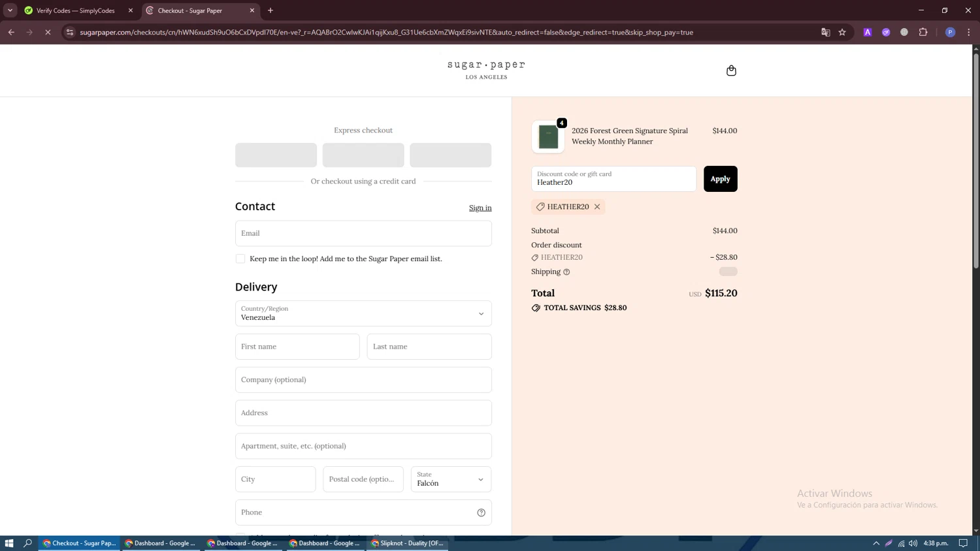The image size is (980, 551).
Task: Click the discount code input field
Action: click(x=613, y=179)
